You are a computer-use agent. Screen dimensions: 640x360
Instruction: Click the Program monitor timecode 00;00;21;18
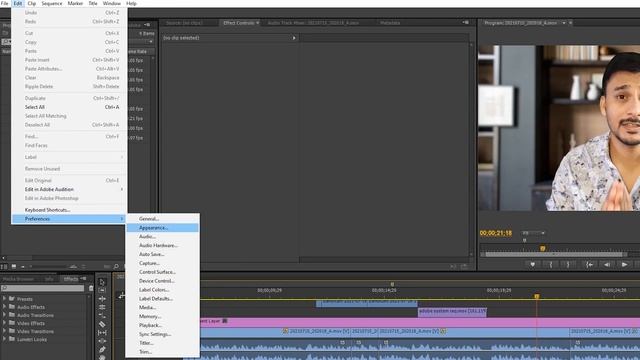point(496,233)
